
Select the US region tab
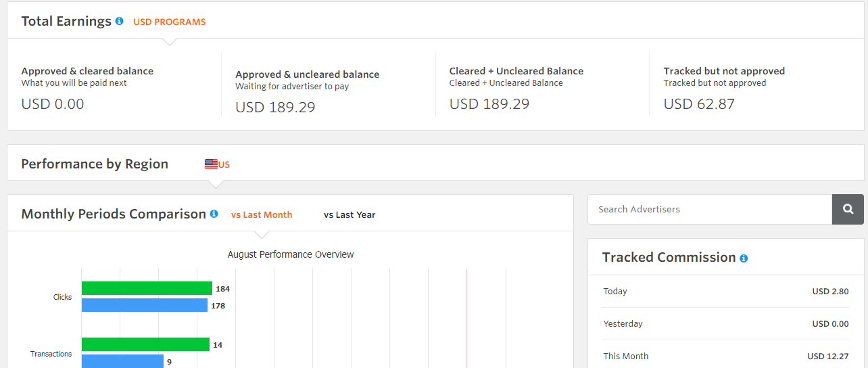(224, 164)
